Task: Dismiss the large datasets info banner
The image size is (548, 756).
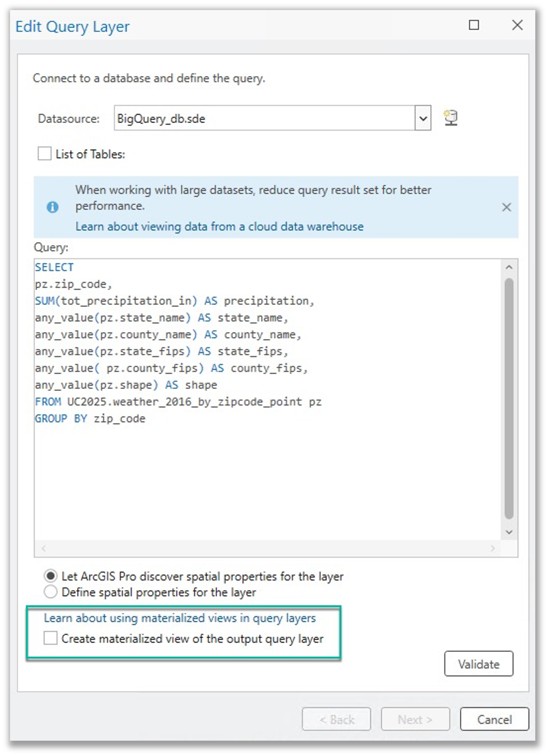Action: pyautogui.click(x=506, y=207)
